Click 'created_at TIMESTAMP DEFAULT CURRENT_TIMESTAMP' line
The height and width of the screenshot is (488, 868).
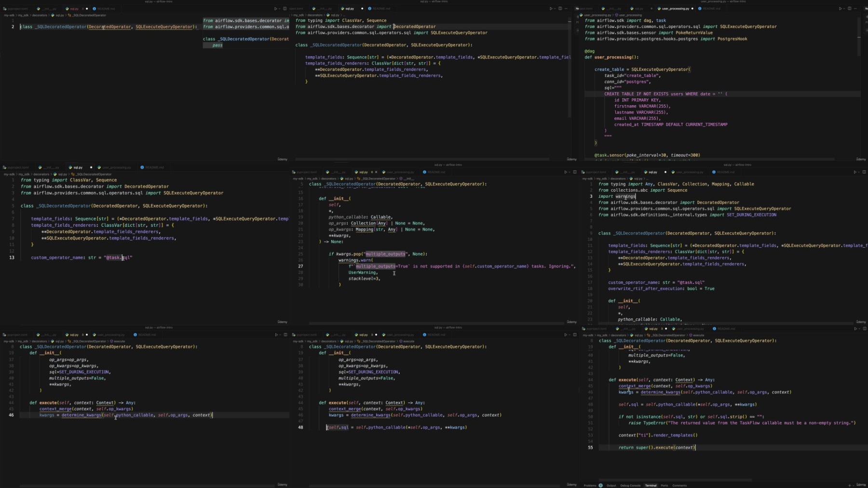[x=671, y=125]
